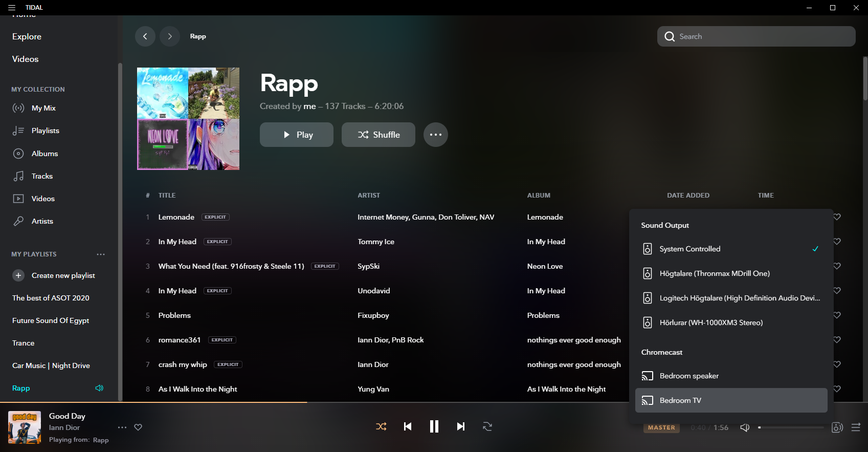868x452 pixels.
Task: Cast to Bedroom TV via Chromecast
Action: pyautogui.click(x=731, y=400)
